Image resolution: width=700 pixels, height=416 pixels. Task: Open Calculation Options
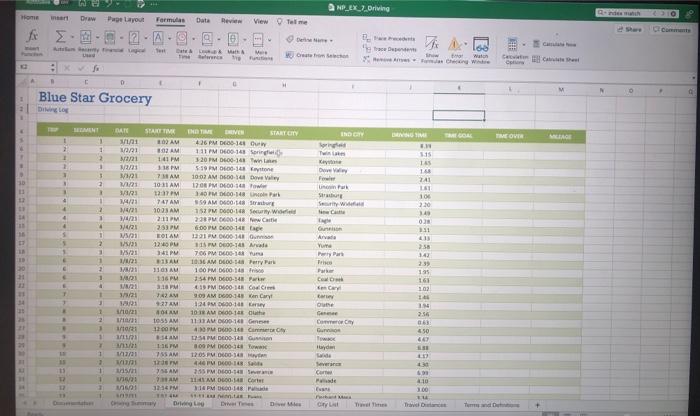[x=514, y=51]
